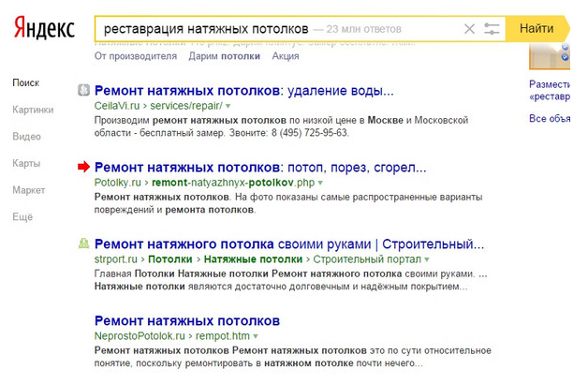Click the ad thumbnail image at right
588x384 pixels.
(x=550, y=56)
